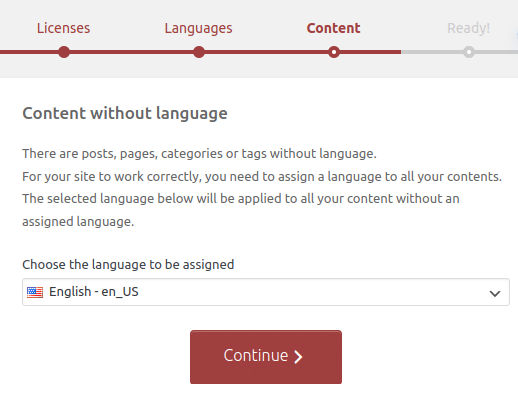
Task: Open the language assignment dropdown
Action: pyautogui.click(x=266, y=292)
